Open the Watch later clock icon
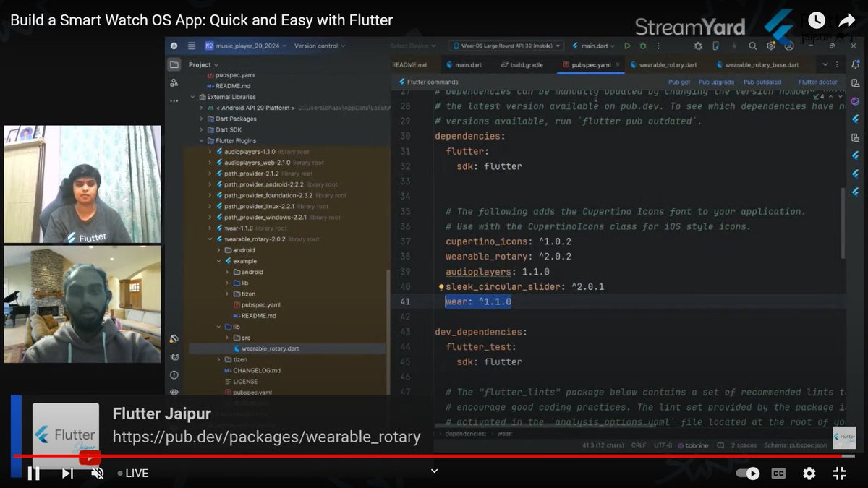The width and height of the screenshot is (868, 488). (x=816, y=20)
